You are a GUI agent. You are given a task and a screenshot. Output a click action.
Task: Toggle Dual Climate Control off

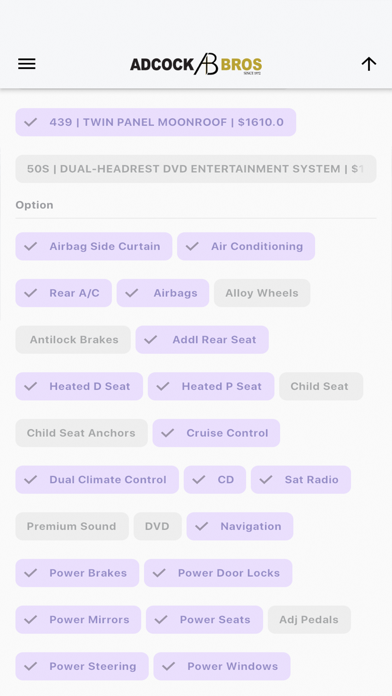97,479
